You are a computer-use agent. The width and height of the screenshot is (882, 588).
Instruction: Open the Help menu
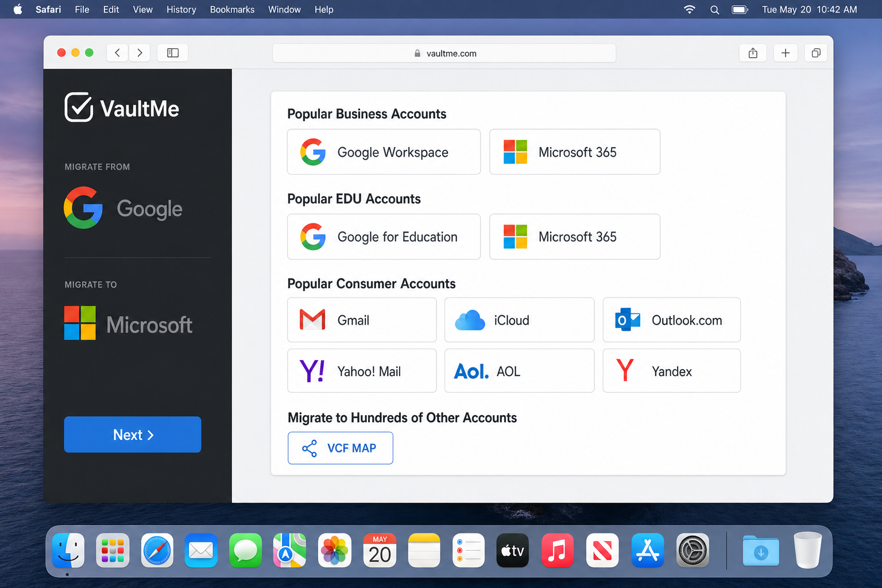pos(324,9)
